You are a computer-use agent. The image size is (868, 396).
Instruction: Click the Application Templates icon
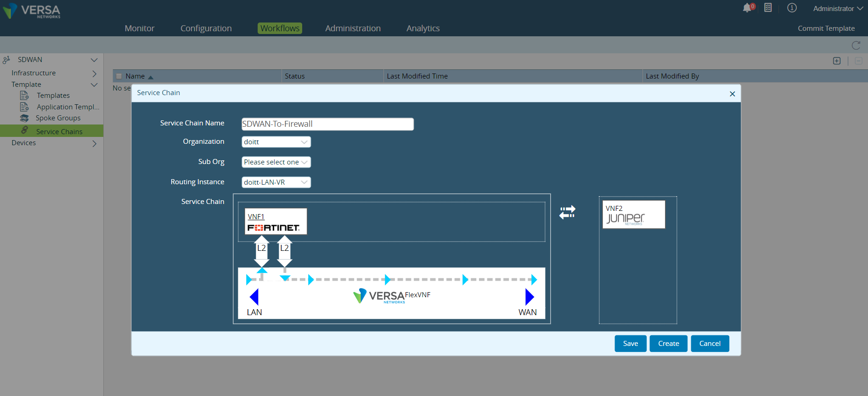(24, 107)
